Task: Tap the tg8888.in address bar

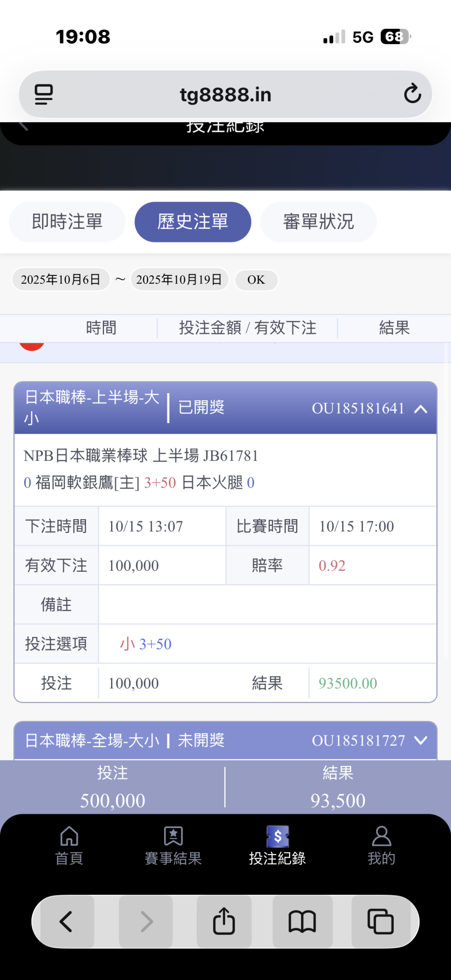Action: pos(225,94)
